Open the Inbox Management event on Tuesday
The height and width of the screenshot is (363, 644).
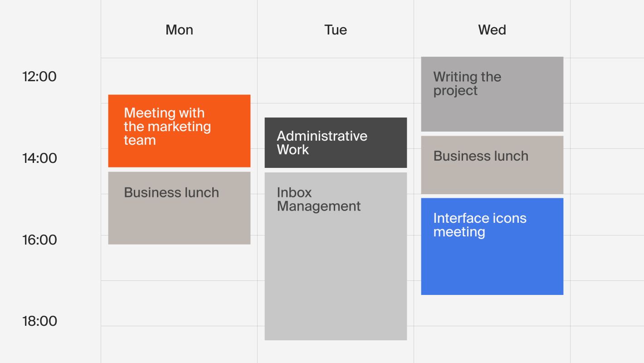point(336,256)
